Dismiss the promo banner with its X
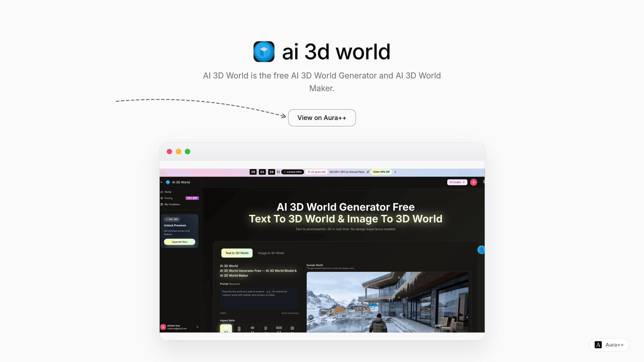 tap(395, 172)
